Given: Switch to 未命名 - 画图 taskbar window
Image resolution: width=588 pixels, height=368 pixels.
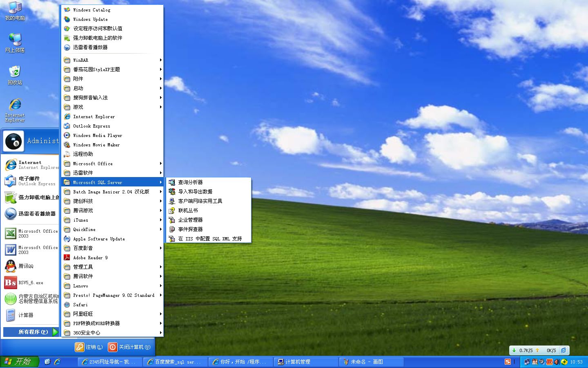Looking at the screenshot, I should (x=371, y=362).
